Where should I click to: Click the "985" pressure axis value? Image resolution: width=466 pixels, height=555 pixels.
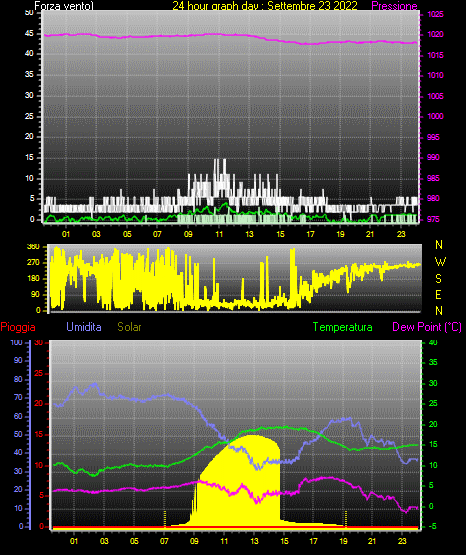pyautogui.click(x=433, y=178)
